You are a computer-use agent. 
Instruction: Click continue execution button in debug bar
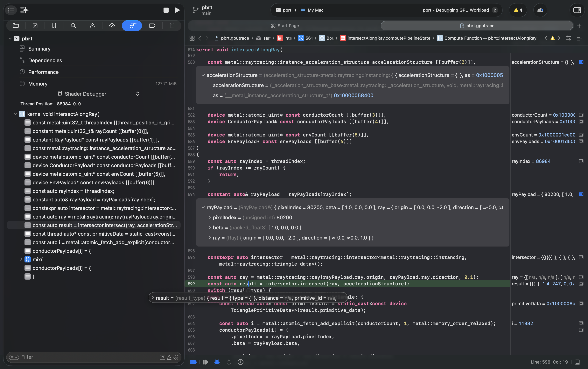coord(206,362)
